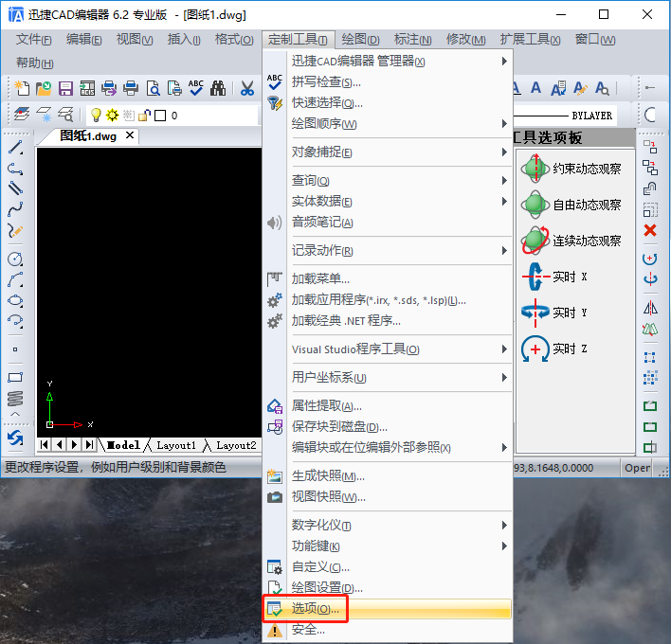Screen dimensions: 671x644
Task: Select 拼写检查 menu entry
Action: (388, 81)
